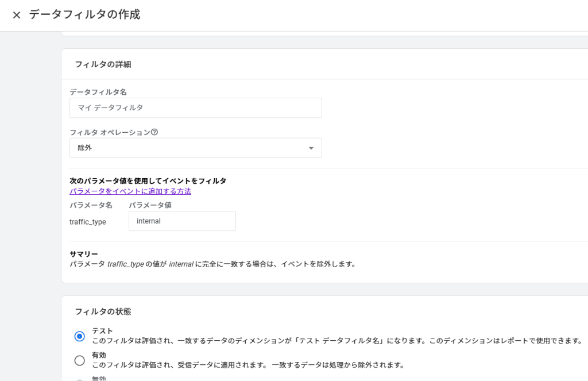This screenshot has height=381, width=588.
Task: Focus the データフィルタ名 text field
Action: 195,108
